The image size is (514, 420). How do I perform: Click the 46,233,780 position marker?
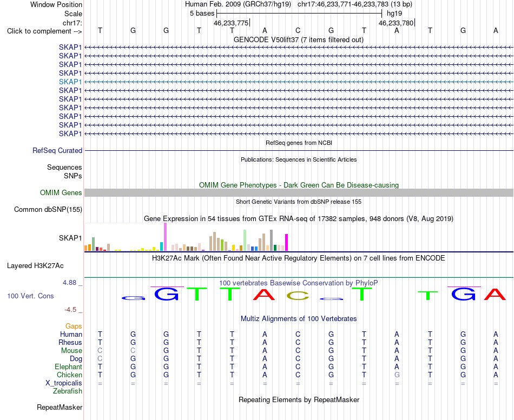click(396, 23)
